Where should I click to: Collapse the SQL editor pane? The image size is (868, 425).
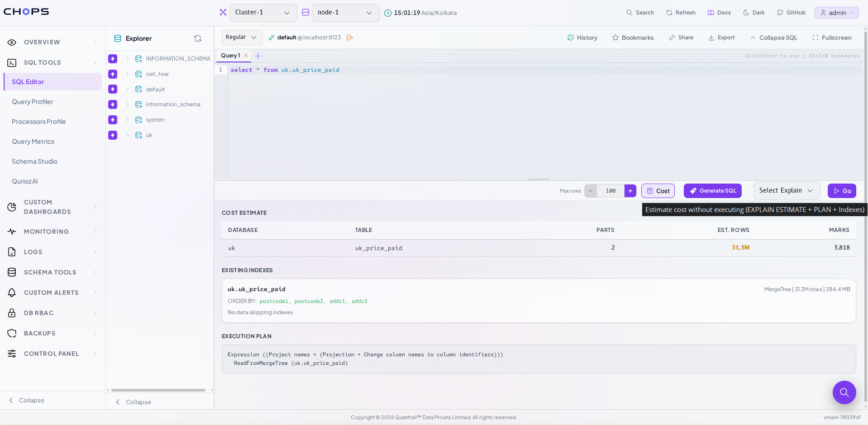coord(774,38)
